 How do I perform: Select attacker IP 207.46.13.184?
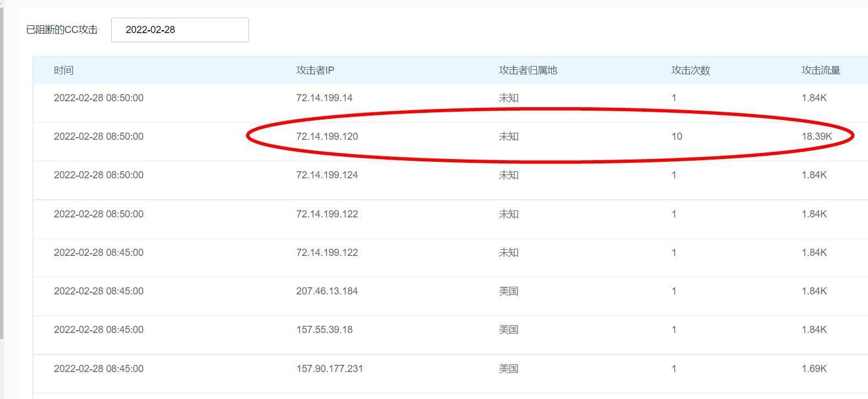point(327,291)
